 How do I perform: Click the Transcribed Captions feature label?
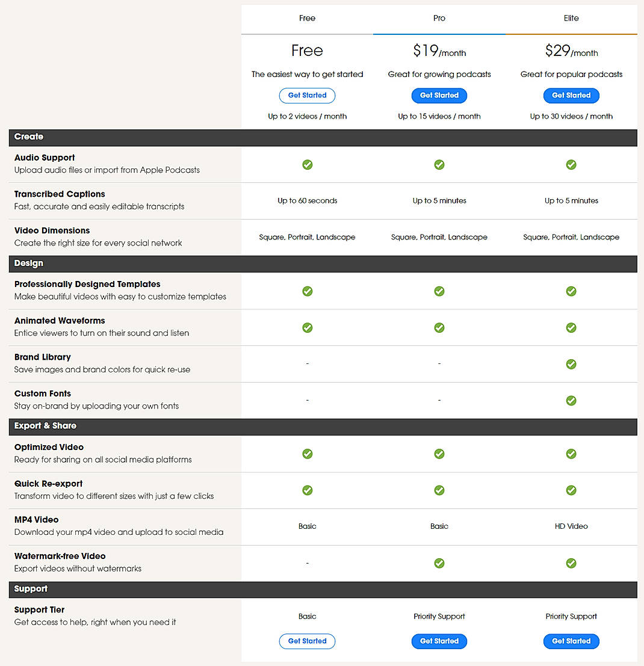pos(59,194)
